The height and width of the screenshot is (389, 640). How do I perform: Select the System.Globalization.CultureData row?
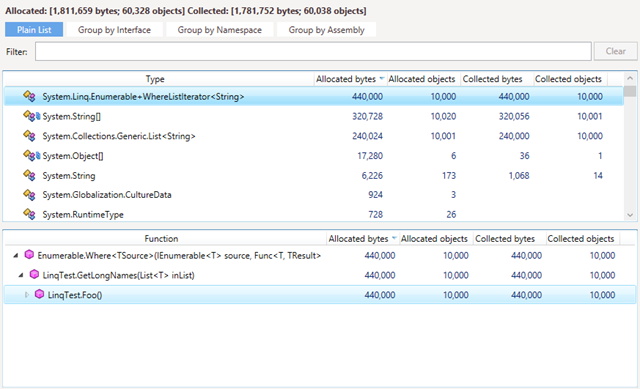point(314,195)
